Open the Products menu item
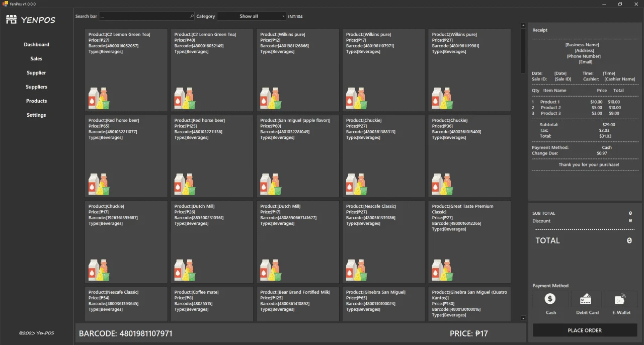The height and width of the screenshot is (345, 644). [x=37, y=101]
